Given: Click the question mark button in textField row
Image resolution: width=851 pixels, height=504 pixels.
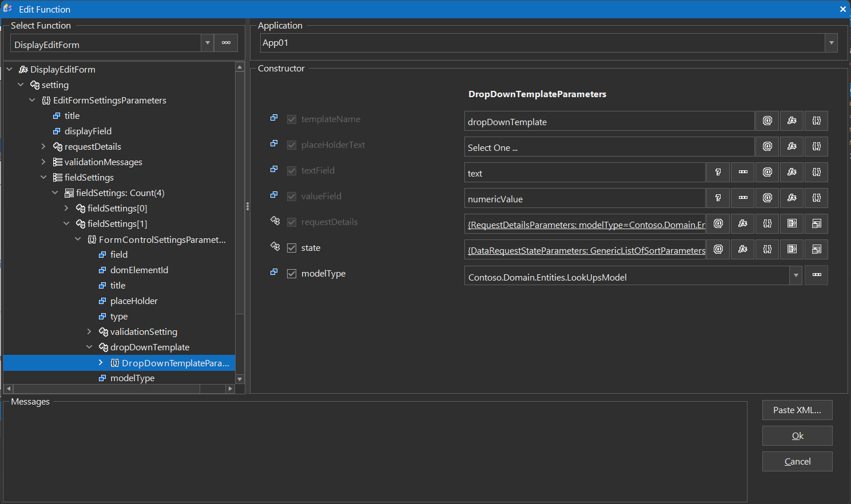Looking at the screenshot, I should click(718, 173).
